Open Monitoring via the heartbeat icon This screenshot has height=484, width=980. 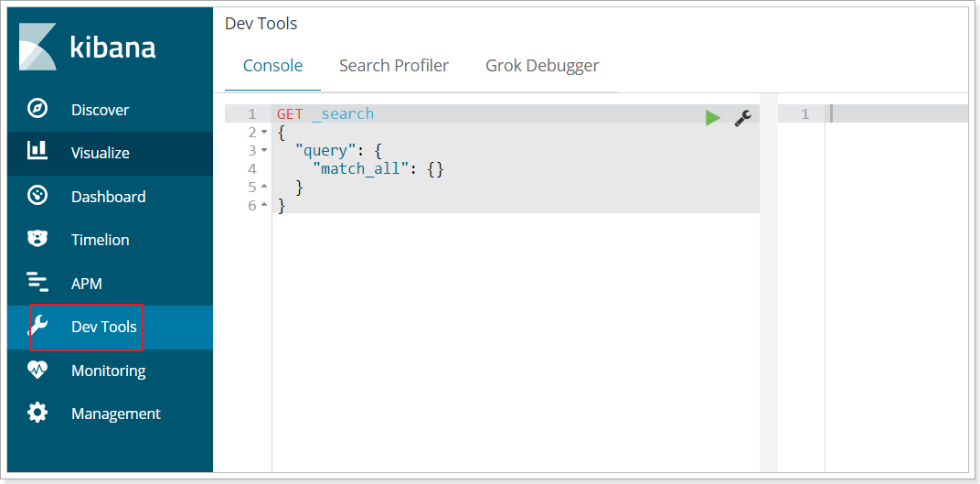[37, 371]
